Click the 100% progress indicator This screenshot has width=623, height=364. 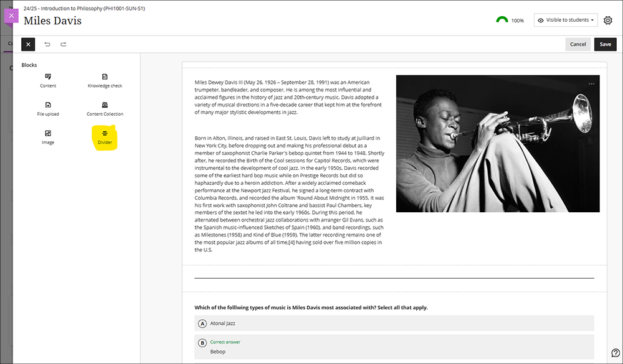coord(510,21)
